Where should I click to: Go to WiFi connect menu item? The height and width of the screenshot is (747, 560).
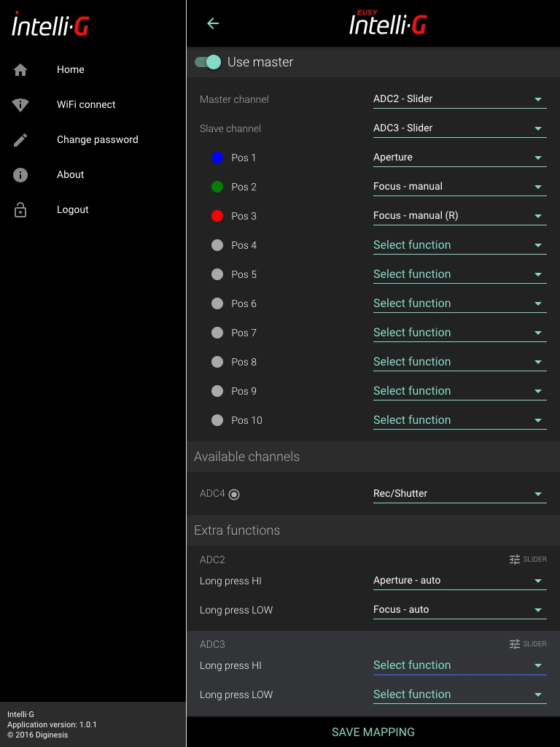86,105
